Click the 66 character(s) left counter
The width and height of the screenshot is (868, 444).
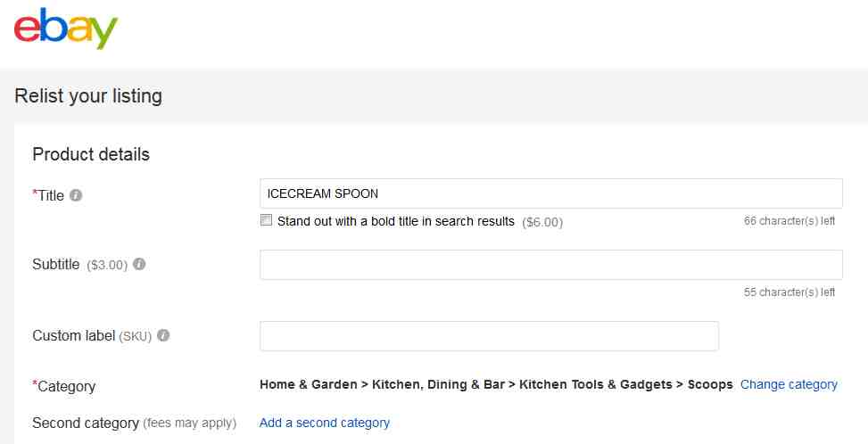point(789,221)
